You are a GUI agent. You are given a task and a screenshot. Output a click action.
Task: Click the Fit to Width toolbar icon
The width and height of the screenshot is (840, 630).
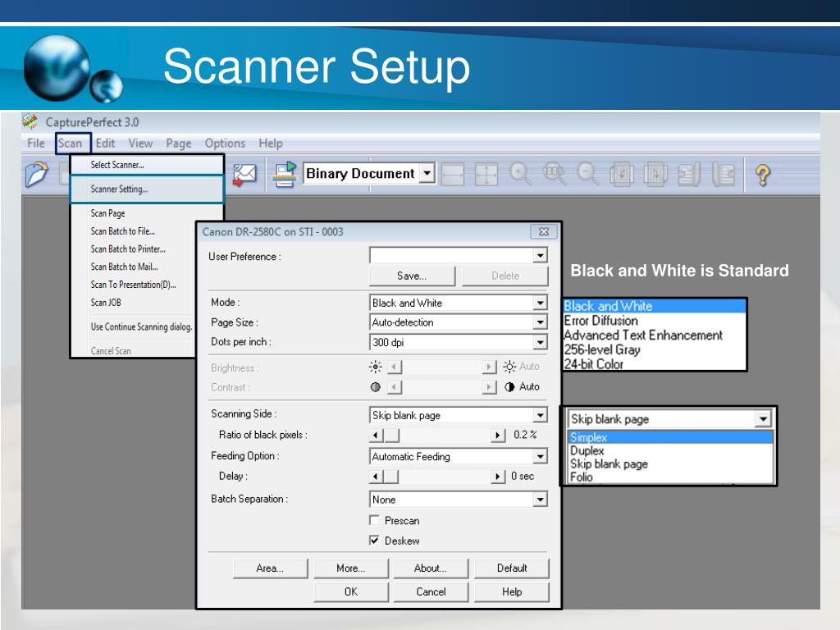(453, 175)
